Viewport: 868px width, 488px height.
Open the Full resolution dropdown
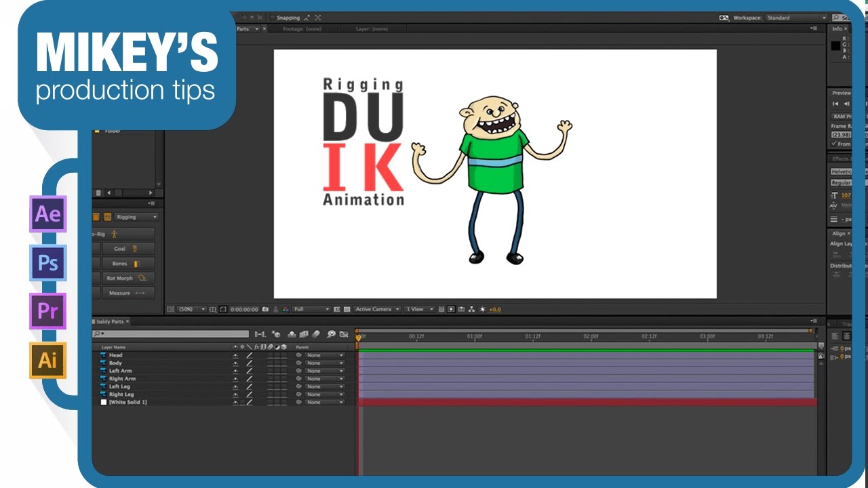click(311, 309)
